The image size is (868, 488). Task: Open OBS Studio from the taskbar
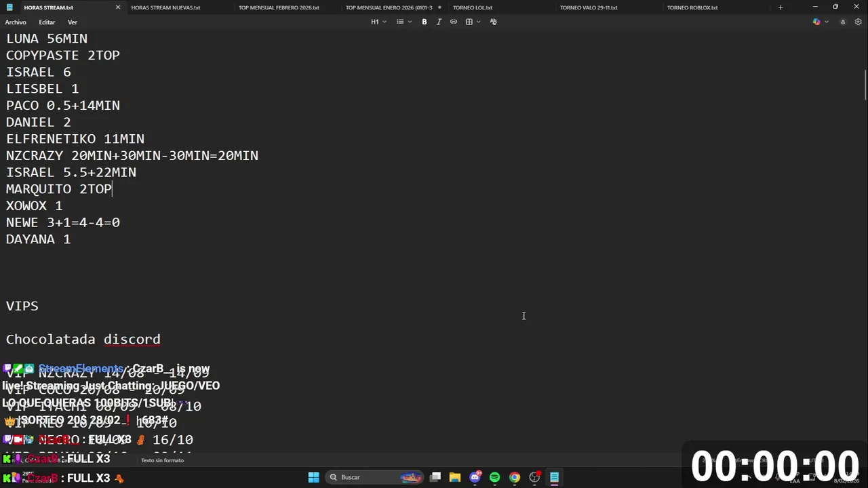coord(534,477)
